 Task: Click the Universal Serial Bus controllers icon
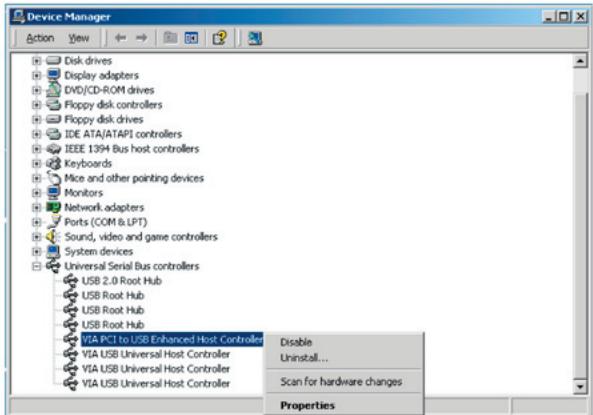(x=53, y=266)
